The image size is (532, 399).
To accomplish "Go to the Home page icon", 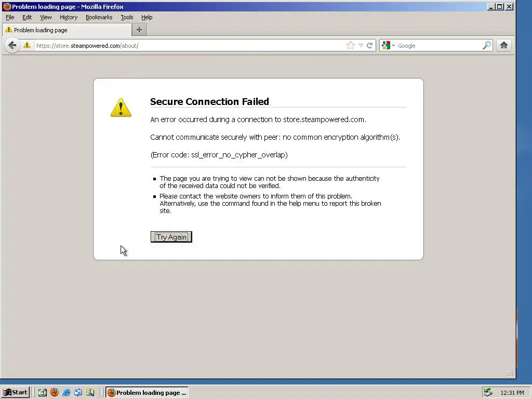I will [x=504, y=45].
